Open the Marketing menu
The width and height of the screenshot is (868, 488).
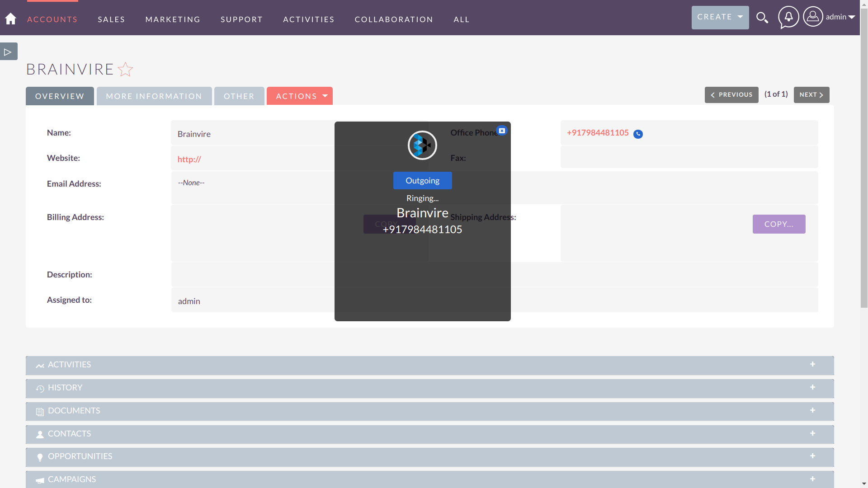tap(173, 19)
